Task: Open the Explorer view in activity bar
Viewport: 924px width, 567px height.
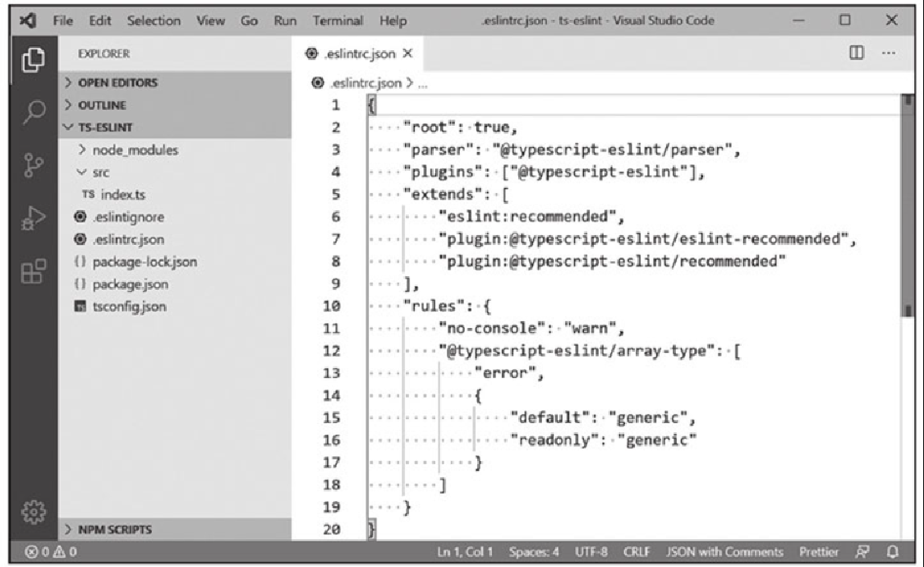Action: pos(33,59)
